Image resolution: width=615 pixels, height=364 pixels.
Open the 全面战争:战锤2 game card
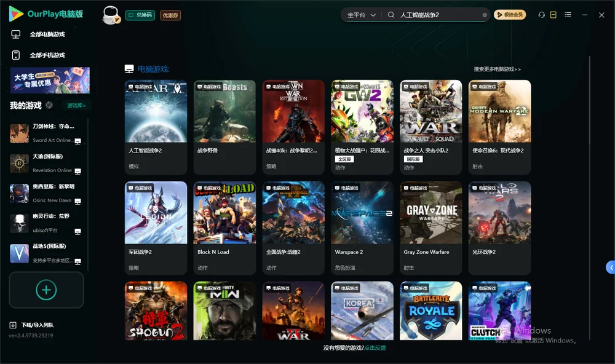[293, 228]
